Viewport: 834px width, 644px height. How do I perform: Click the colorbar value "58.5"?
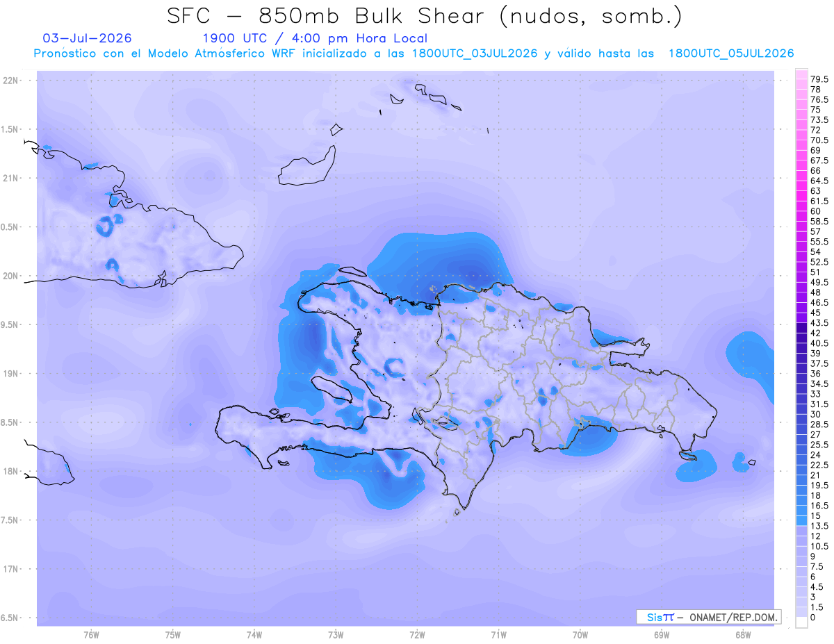pos(821,221)
